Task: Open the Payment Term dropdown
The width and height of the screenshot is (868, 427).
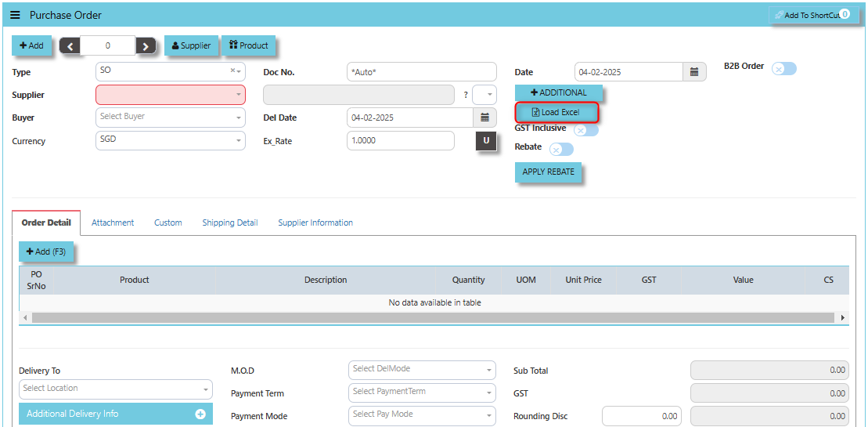Action: (422, 393)
